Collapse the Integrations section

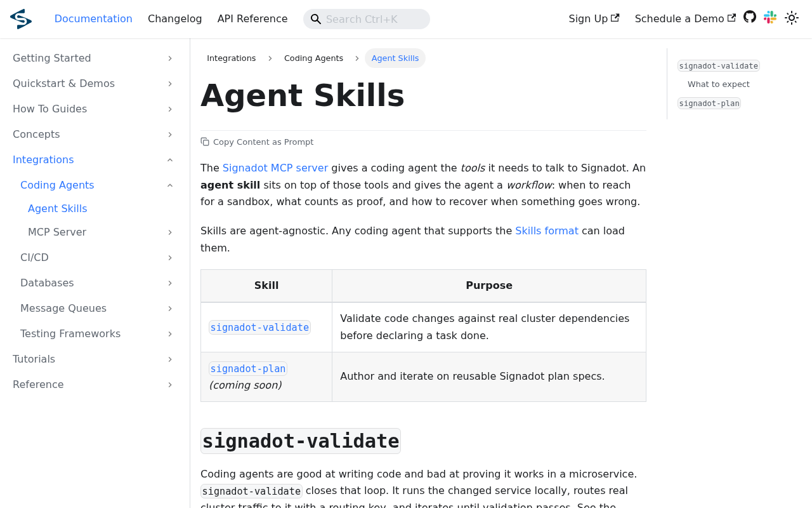point(170,160)
